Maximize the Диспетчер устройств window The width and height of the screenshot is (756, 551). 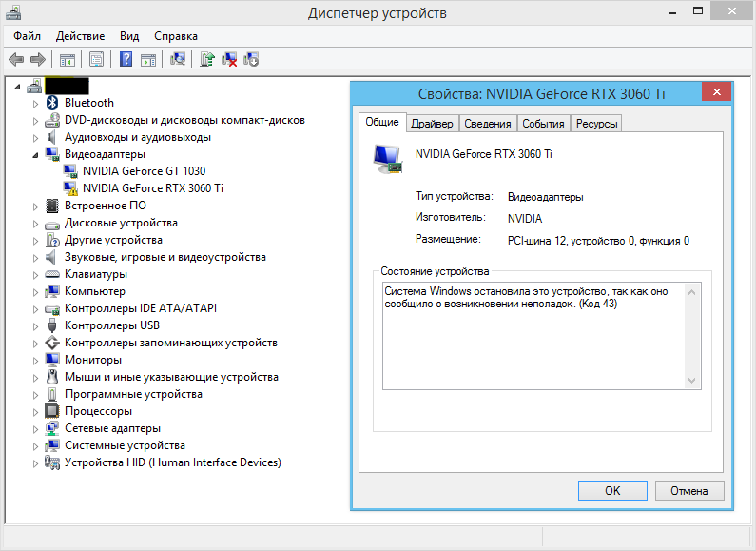tap(698, 11)
